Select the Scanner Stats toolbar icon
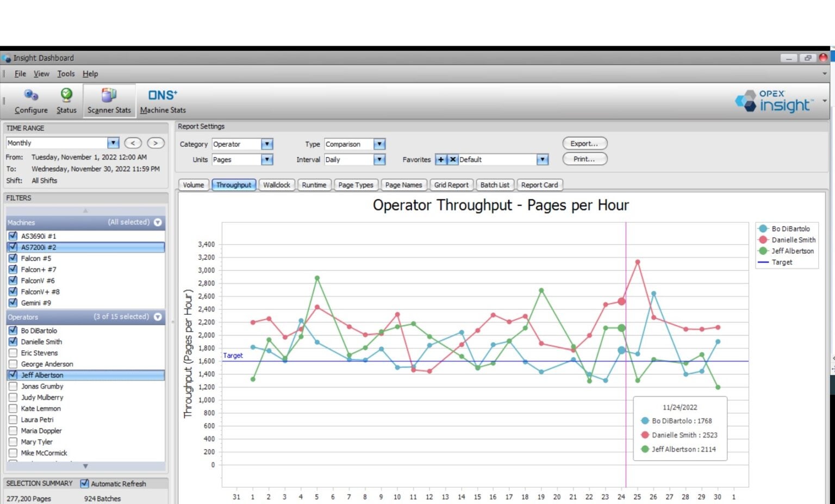 [109, 101]
